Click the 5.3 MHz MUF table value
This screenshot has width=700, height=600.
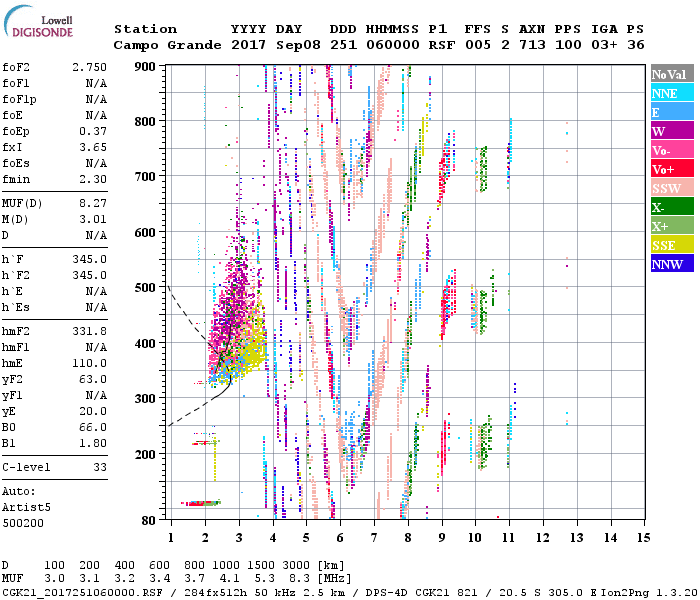pos(265,578)
